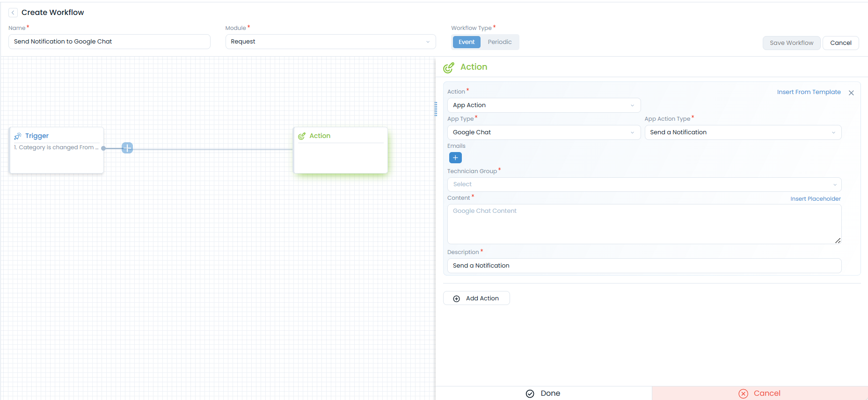Click the Insert Placeholder link
The image size is (868, 400).
[815, 199]
